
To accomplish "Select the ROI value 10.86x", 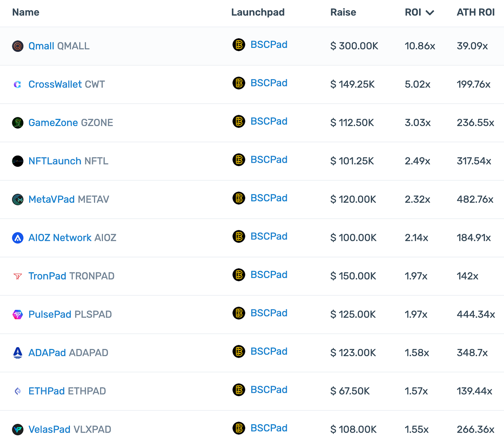I will point(420,46).
